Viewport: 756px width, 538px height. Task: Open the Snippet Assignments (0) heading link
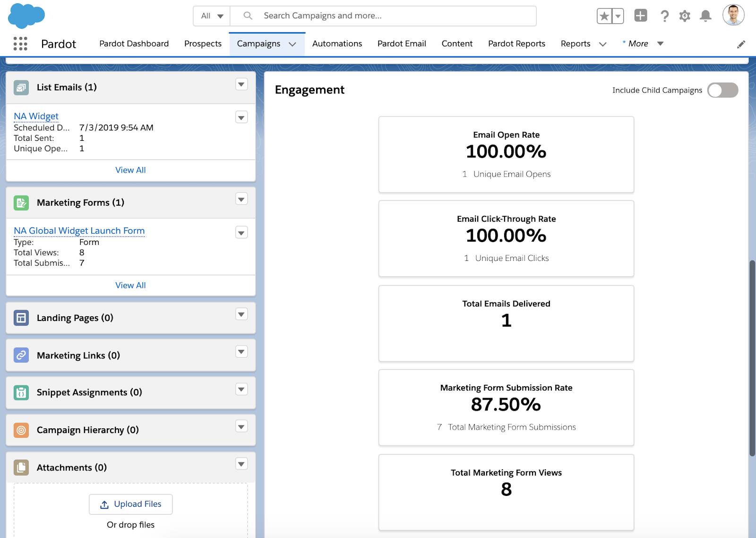coord(89,392)
